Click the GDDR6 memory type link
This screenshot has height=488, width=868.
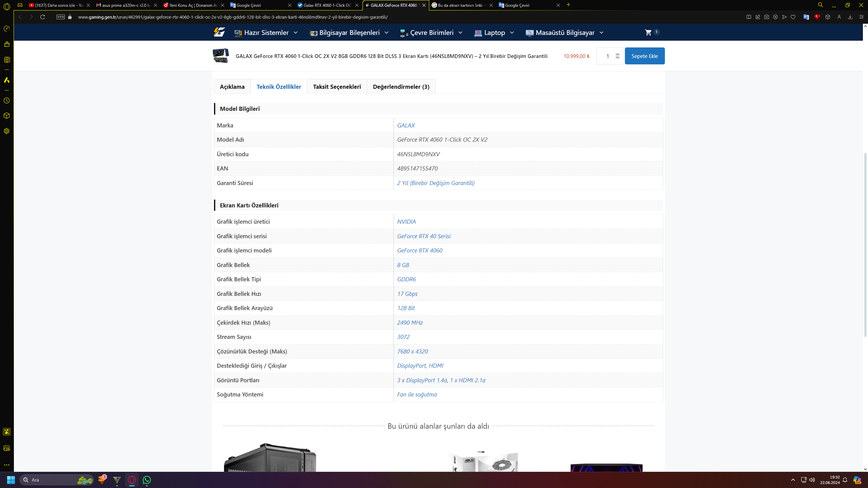[x=406, y=279]
